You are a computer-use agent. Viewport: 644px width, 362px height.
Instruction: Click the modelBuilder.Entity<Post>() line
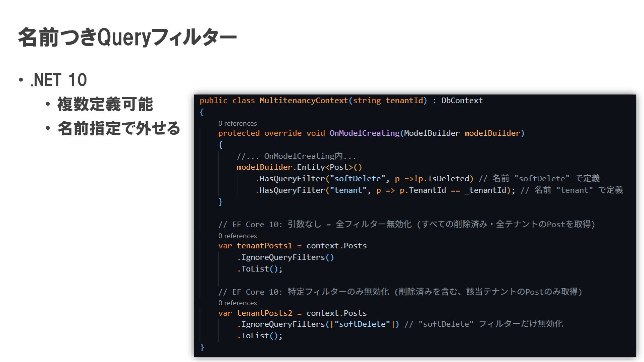[x=299, y=167]
